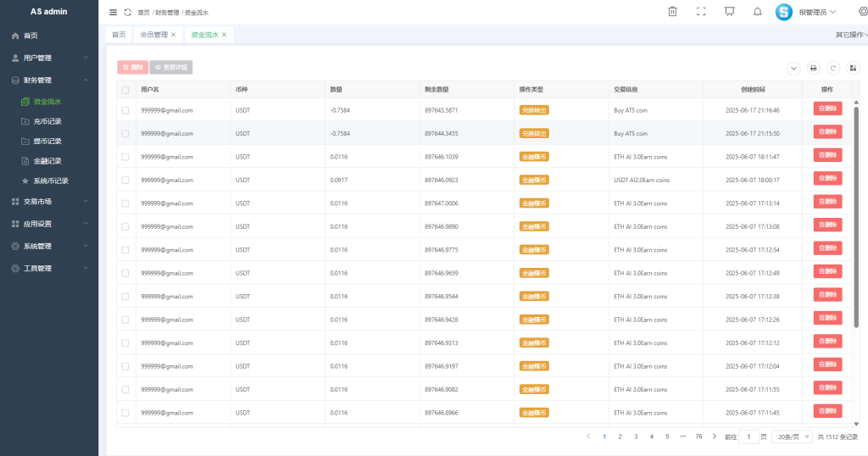Image resolution: width=868 pixels, height=456 pixels.
Task: Close the 资金流水 tab with its X
Action: coord(224,34)
